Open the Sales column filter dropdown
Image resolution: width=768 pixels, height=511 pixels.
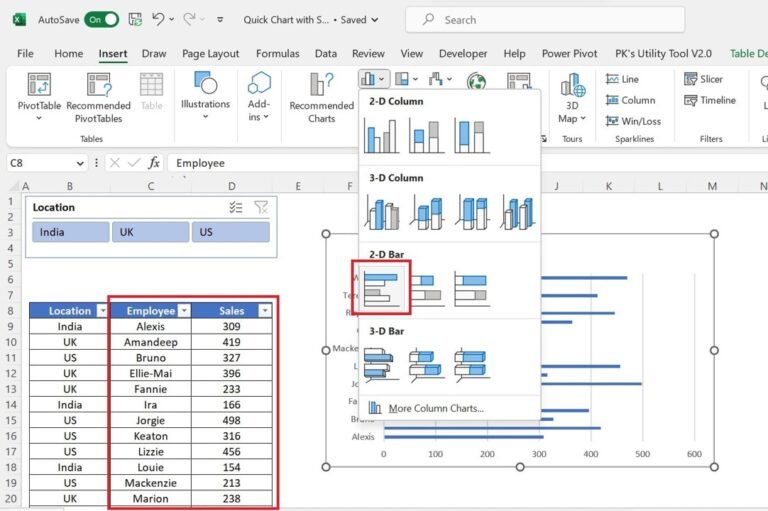pyautogui.click(x=264, y=311)
